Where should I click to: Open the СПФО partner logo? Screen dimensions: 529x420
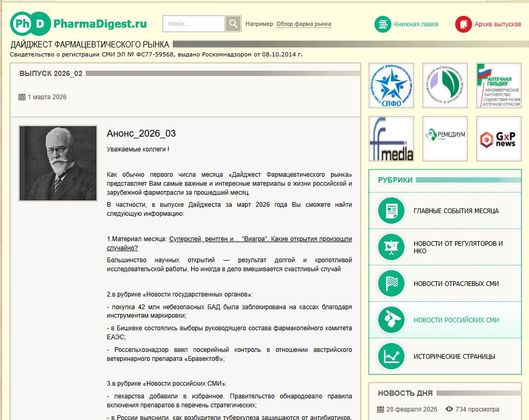click(391, 85)
